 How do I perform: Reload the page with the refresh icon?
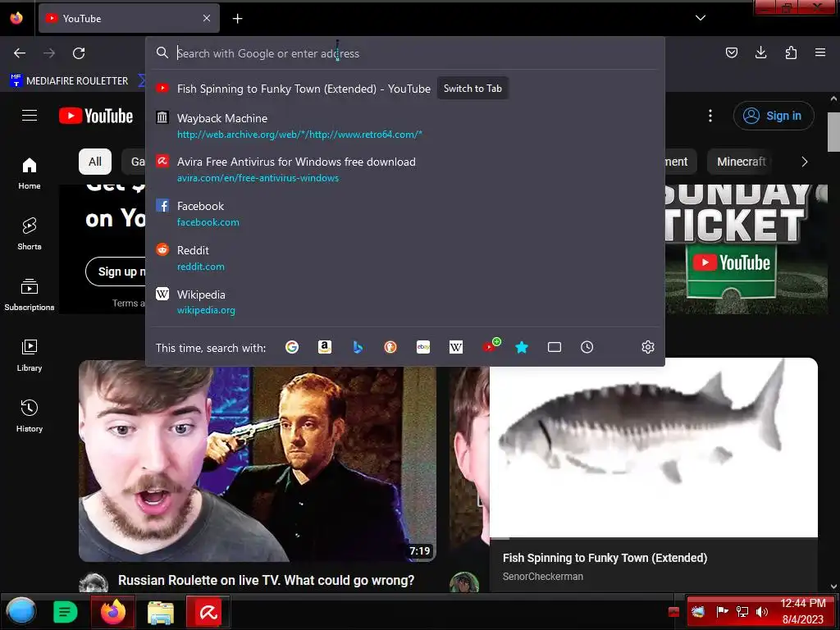click(79, 53)
